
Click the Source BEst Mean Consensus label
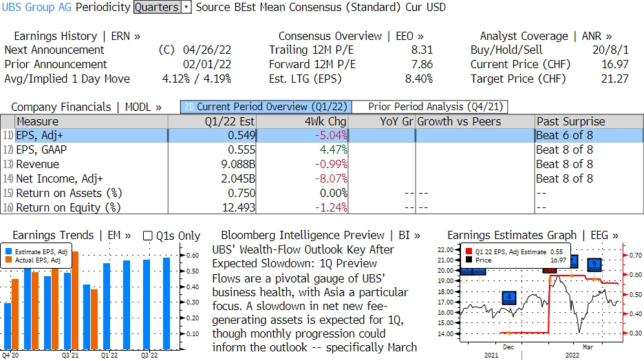(298, 7)
